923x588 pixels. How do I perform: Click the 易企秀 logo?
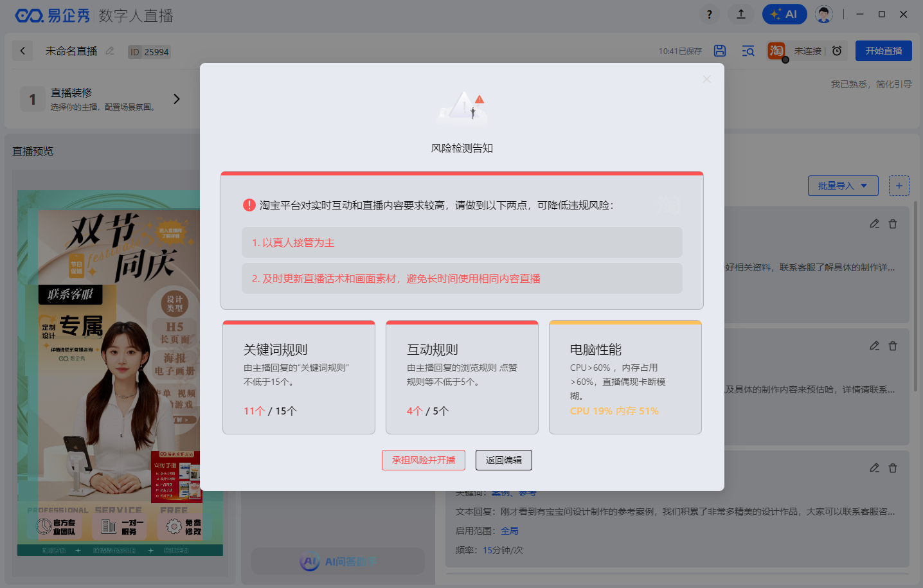tap(53, 15)
